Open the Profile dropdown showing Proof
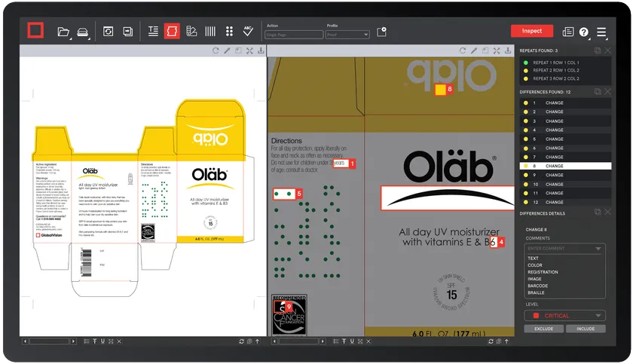Viewport: 633px width, 364px height. click(347, 35)
